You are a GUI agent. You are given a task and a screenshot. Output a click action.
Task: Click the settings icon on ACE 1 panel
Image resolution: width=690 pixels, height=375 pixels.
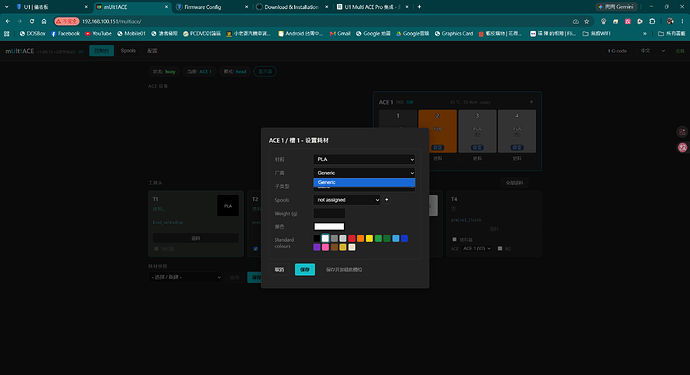click(x=532, y=102)
